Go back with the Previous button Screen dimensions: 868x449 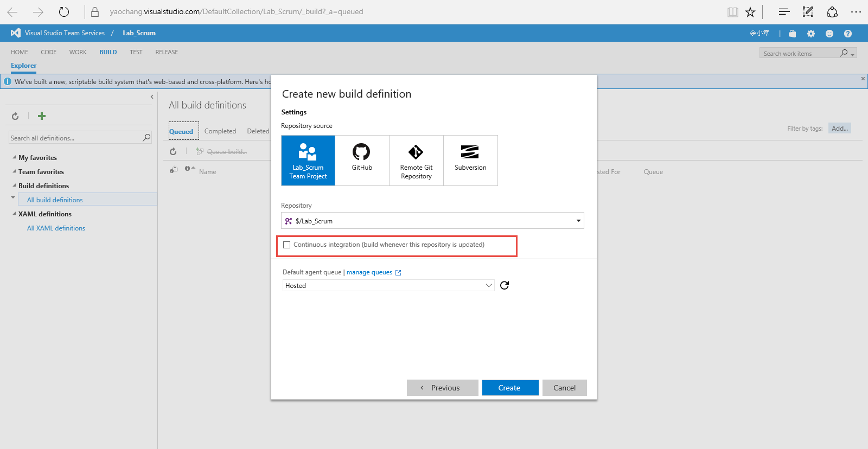click(443, 388)
